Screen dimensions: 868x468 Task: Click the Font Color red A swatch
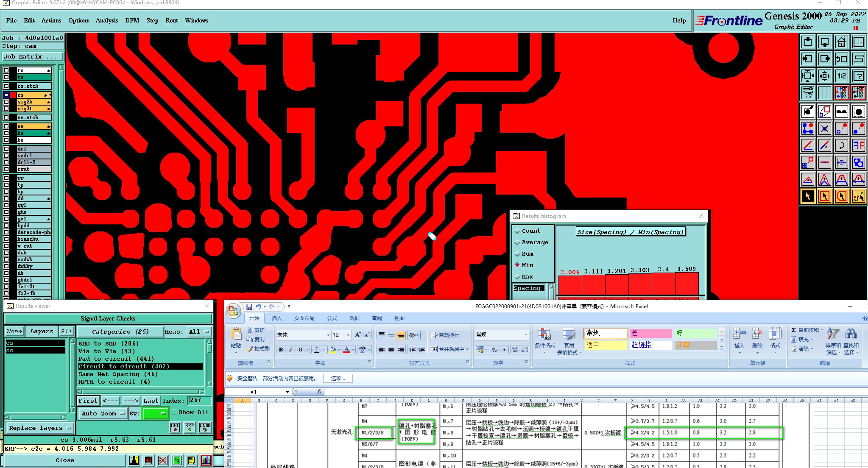pos(346,350)
